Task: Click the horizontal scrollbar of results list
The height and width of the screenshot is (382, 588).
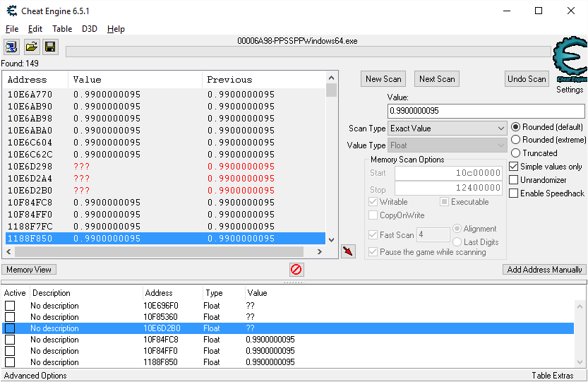Action: 162,252
